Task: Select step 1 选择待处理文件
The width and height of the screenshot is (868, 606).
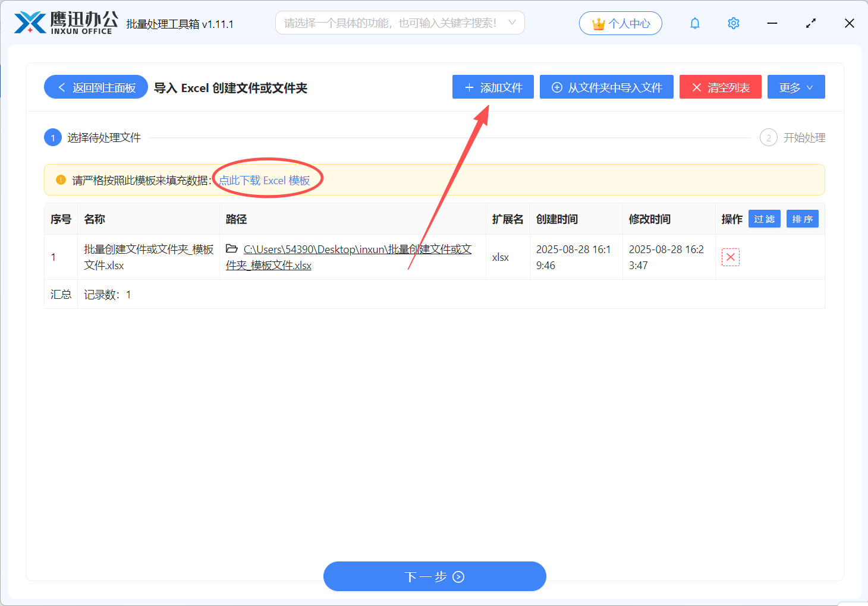Action: pos(93,138)
